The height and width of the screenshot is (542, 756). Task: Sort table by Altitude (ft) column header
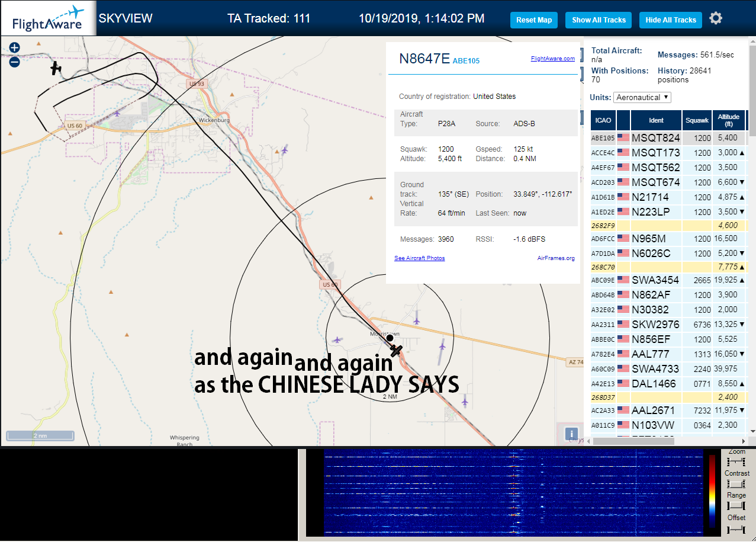click(x=729, y=120)
